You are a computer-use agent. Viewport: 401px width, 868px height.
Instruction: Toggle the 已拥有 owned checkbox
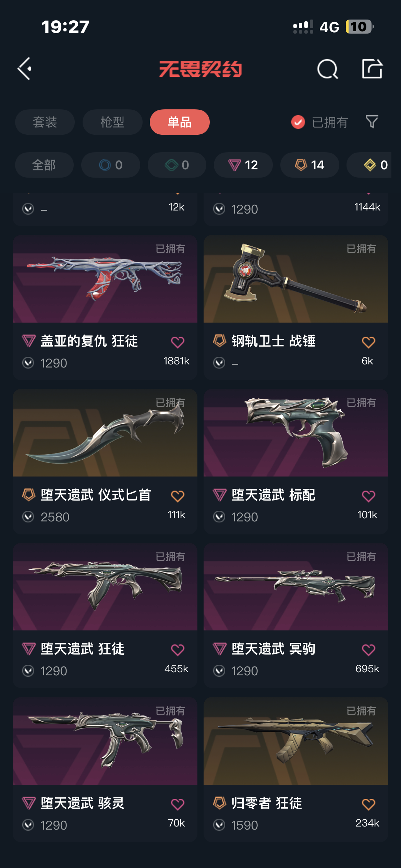(298, 122)
